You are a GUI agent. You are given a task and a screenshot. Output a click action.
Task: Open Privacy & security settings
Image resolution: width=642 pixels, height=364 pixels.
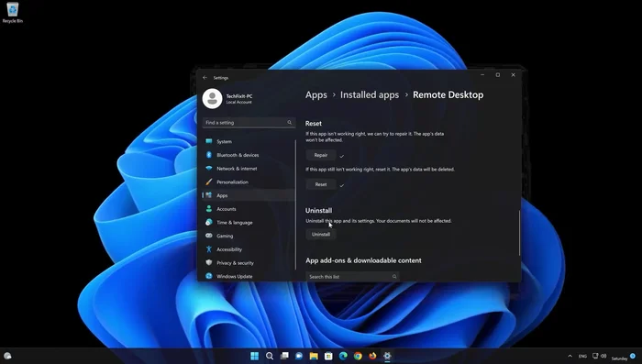click(249, 263)
